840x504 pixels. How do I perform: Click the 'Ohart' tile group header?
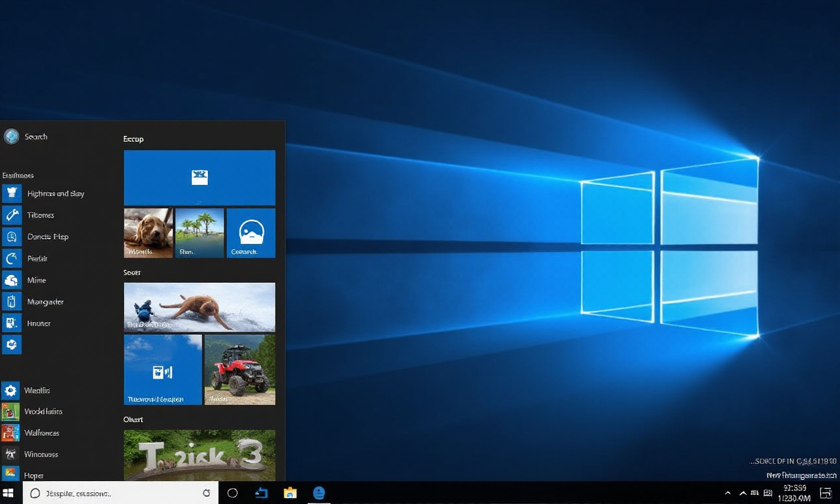[133, 419]
